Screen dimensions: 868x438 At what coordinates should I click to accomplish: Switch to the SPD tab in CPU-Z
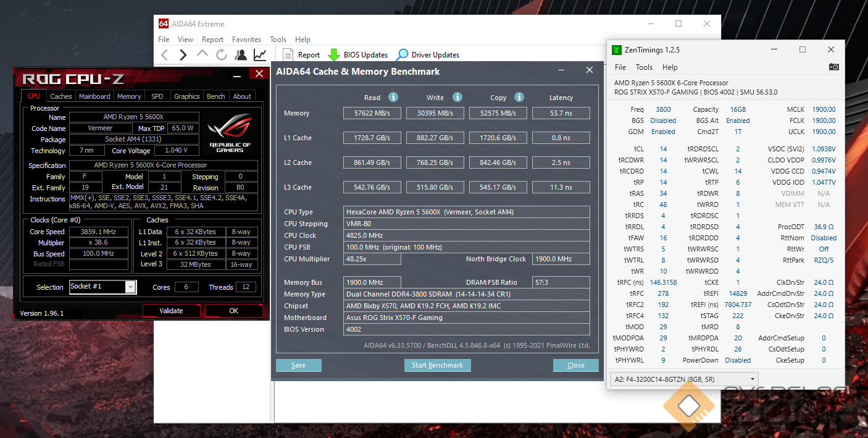pos(157,96)
